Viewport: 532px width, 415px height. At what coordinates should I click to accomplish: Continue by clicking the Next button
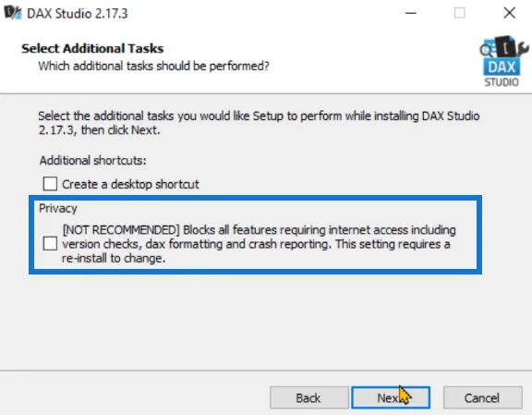tap(391, 397)
